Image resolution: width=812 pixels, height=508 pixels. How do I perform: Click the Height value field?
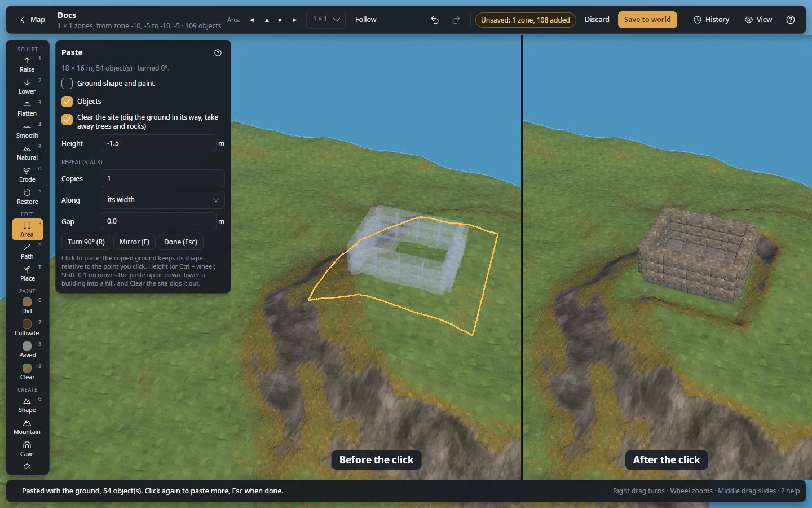pos(158,143)
